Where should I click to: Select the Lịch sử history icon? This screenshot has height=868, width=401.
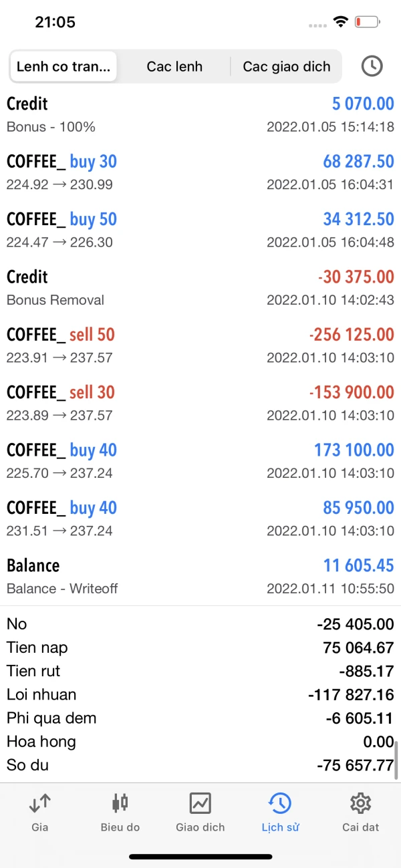coord(280,804)
